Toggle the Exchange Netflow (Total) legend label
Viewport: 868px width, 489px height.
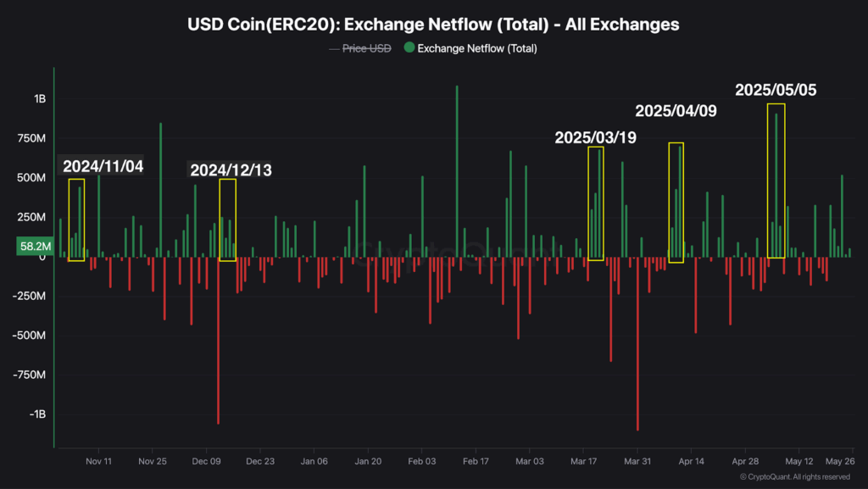[x=476, y=48]
